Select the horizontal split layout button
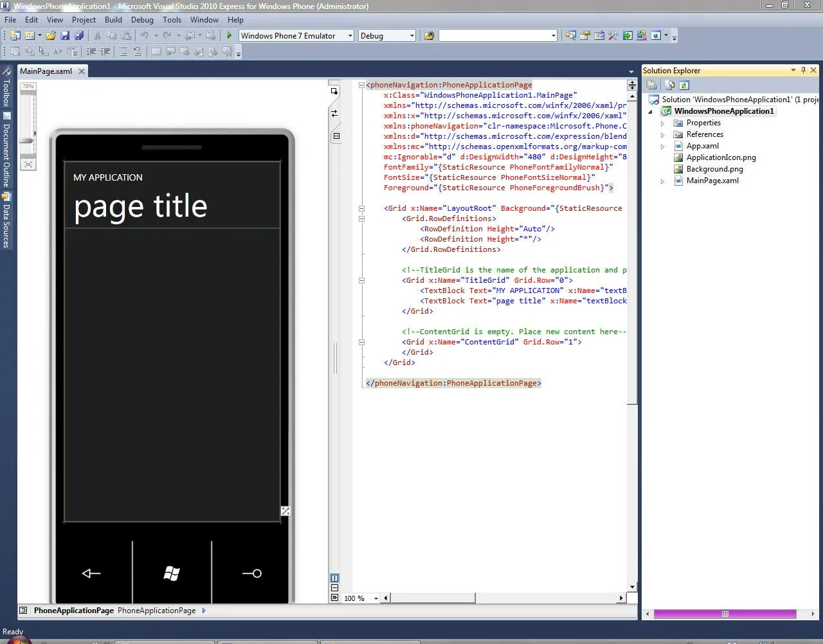Viewport: 823px width, 644px height. [x=334, y=587]
